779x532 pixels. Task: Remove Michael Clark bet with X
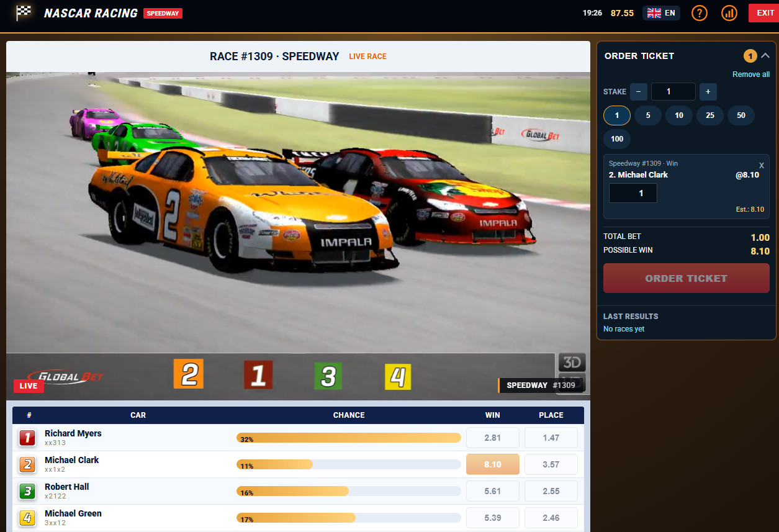[762, 165]
